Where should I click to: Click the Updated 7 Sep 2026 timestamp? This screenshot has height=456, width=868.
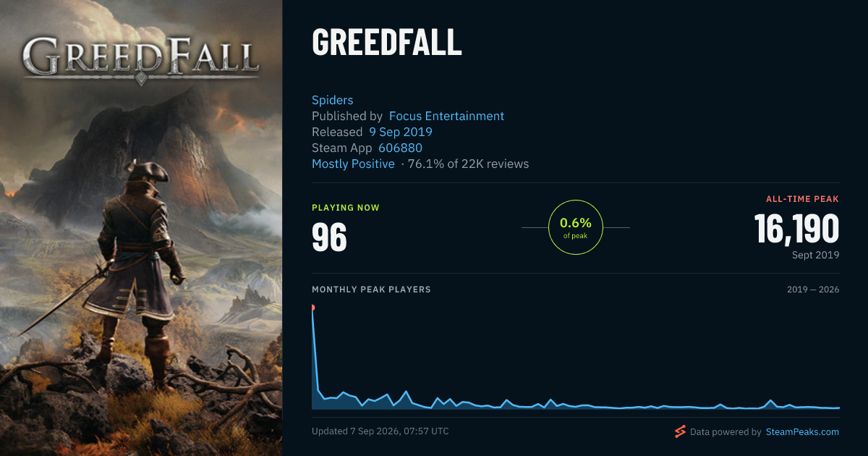pos(380,431)
